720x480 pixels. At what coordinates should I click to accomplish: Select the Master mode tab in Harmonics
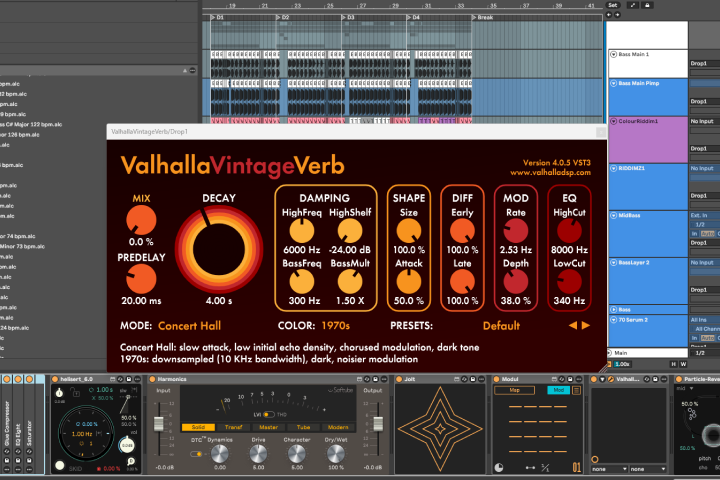269,427
